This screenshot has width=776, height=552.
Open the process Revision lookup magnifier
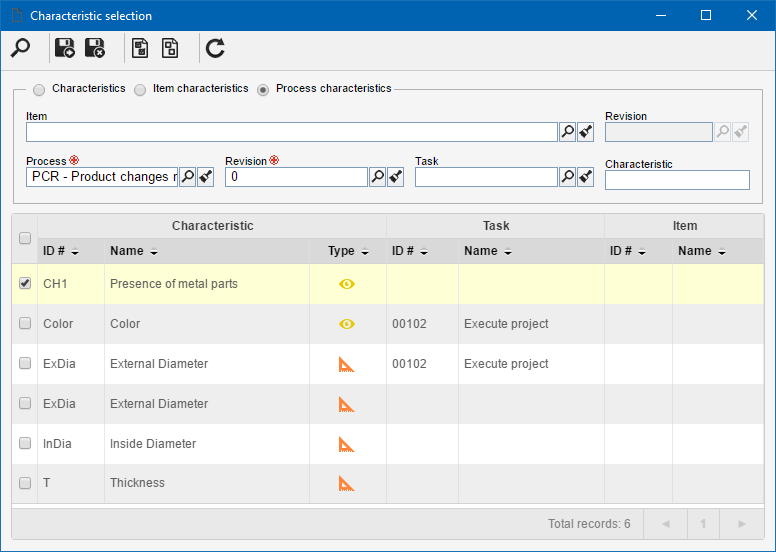378,177
